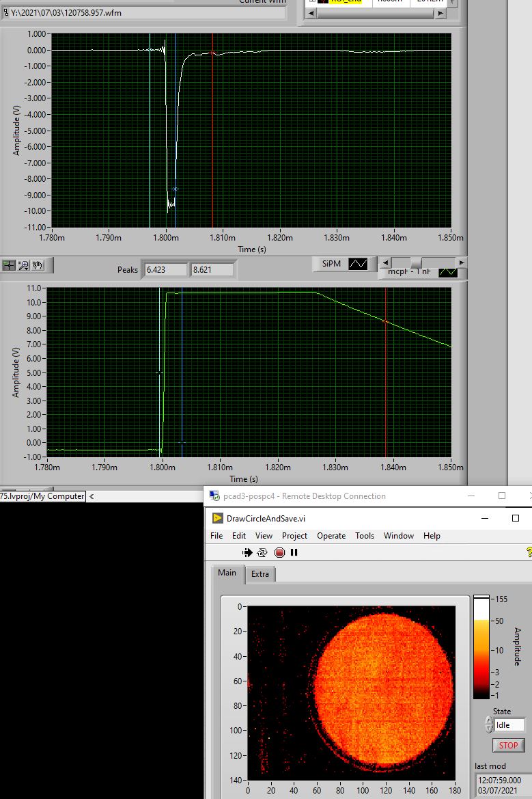Switch to the Extra tab
The width and height of the screenshot is (532, 799).
click(260, 574)
